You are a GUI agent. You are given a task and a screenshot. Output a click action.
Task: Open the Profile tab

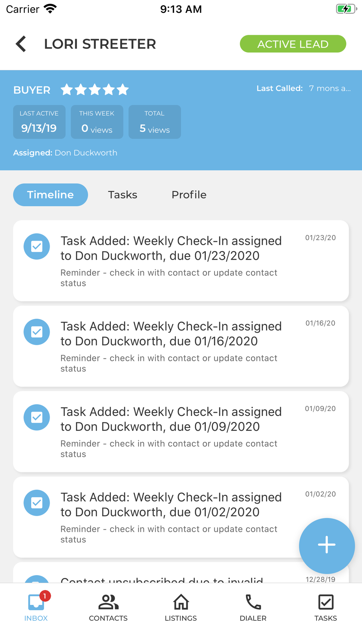pyautogui.click(x=189, y=195)
